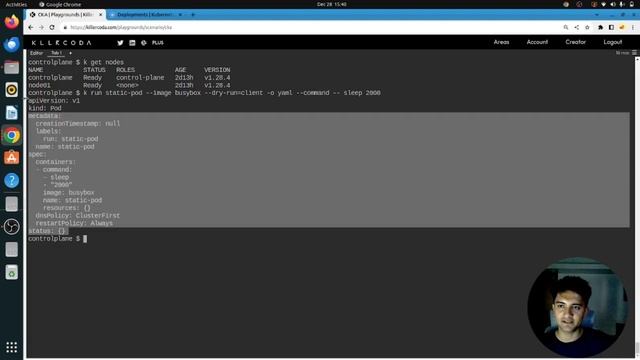Open the clock and calendar menu
The width and height of the screenshot is (640, 360).
click(332, 4)
